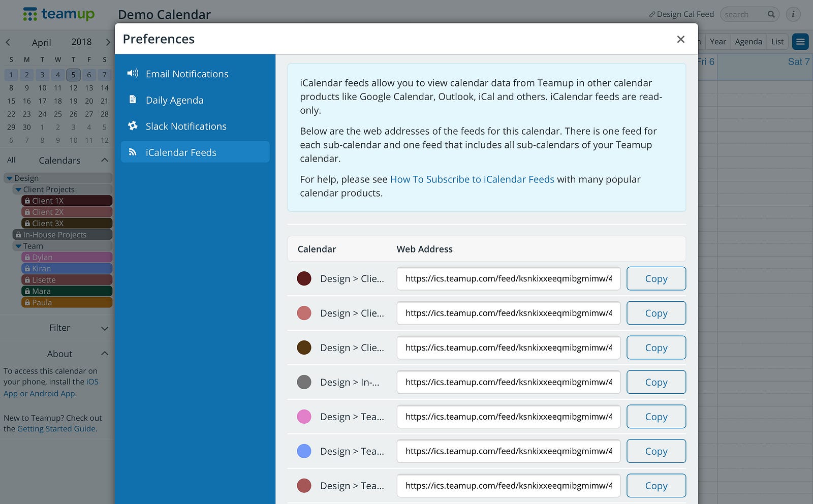Image resolution: width=813 pixels, height=504 pixels.
Task: Switch to Agenda view
Action: click(748, 42)
